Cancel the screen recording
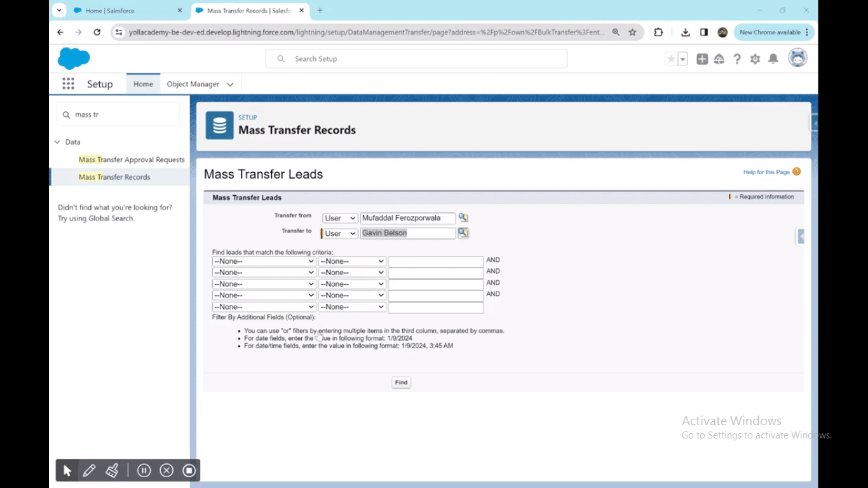The width and height of the screenshot is (868, 488). (x=166, y=470)
